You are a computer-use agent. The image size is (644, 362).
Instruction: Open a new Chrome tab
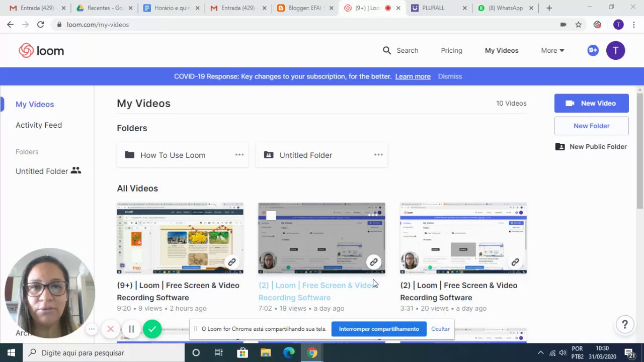pos(549,8)
